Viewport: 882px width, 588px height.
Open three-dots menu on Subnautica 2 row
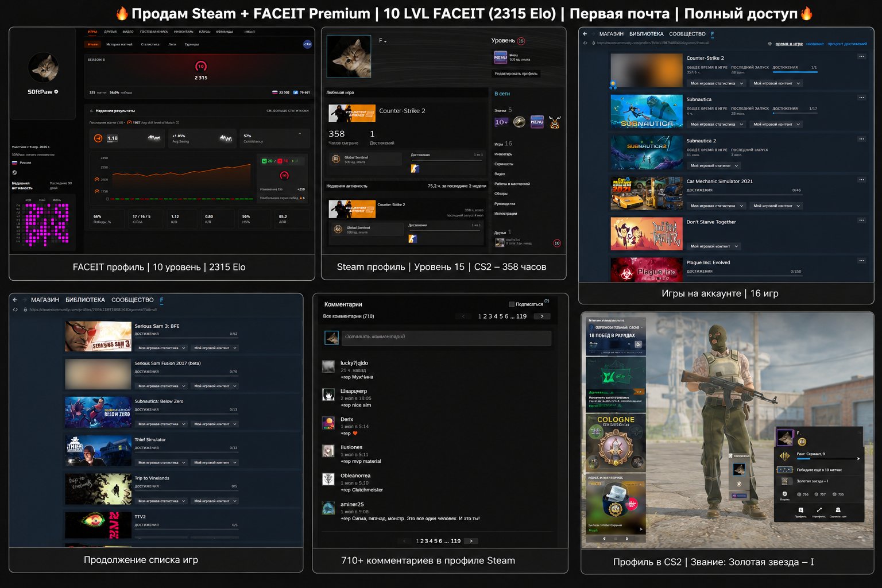click(x=861, y=139)
